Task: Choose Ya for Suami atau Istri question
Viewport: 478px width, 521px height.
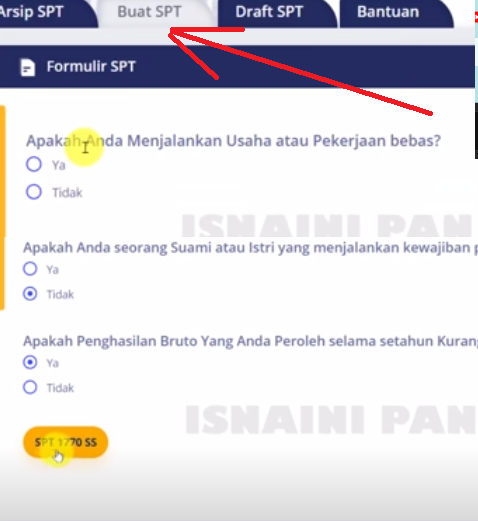Action: [30, 269]
